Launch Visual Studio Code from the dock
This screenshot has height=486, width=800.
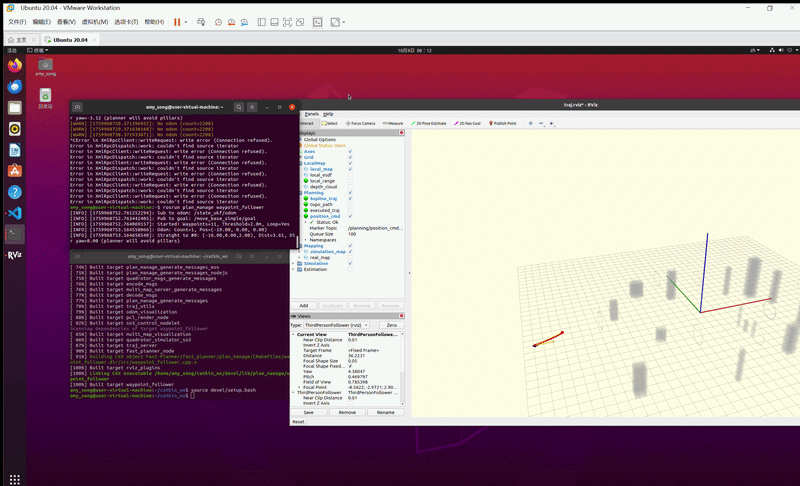point(15,213)
